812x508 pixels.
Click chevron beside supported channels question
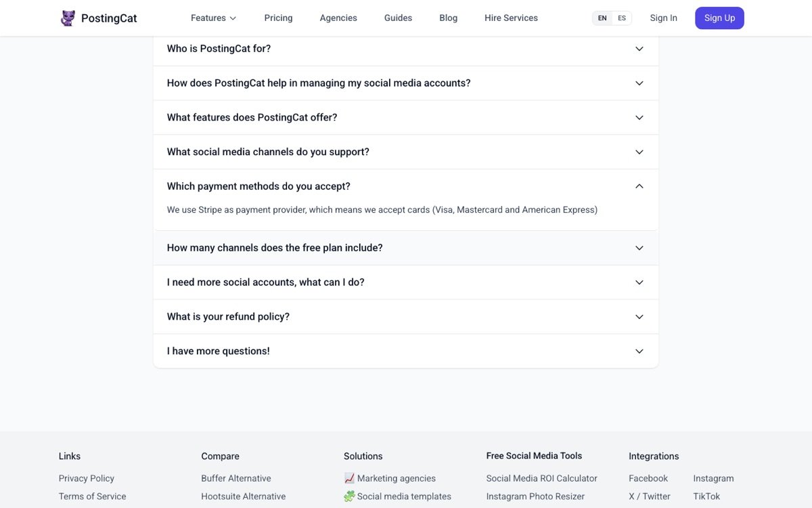coord(639,152)
